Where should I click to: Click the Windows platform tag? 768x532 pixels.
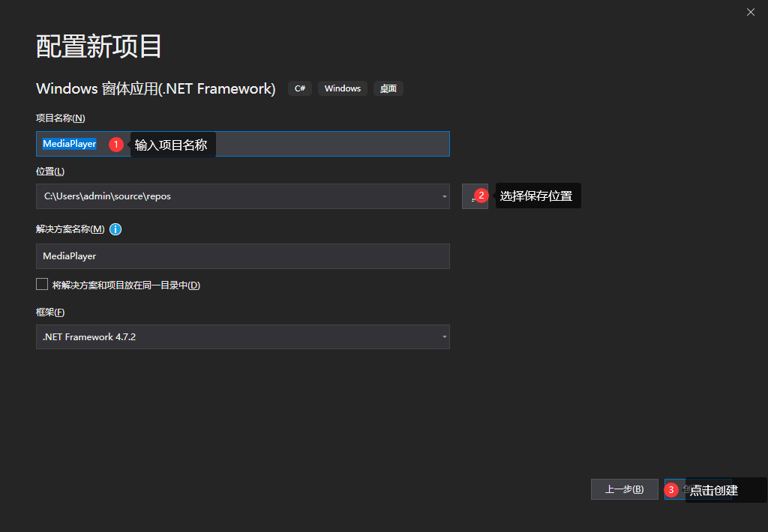(343, 88)
